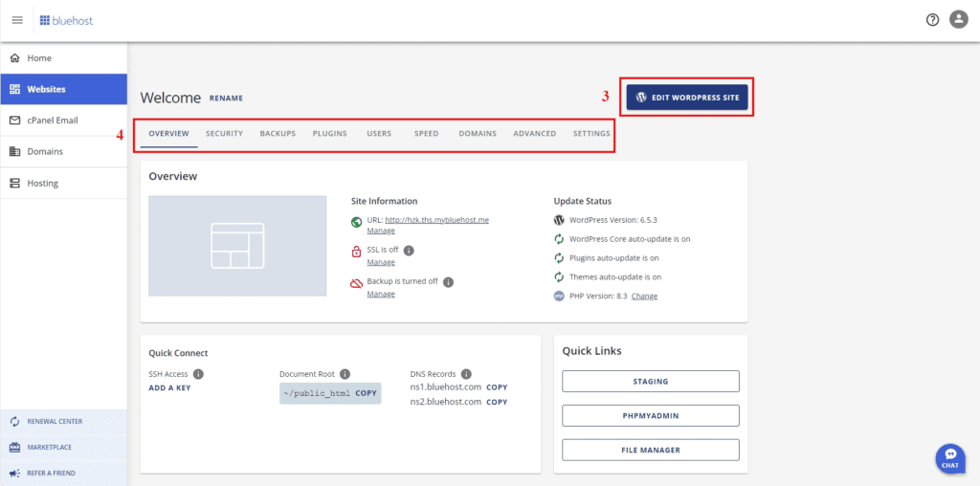Open the Chat bubble widget
The width and height of the screenshot is (980, 486).
click(950, 458)
